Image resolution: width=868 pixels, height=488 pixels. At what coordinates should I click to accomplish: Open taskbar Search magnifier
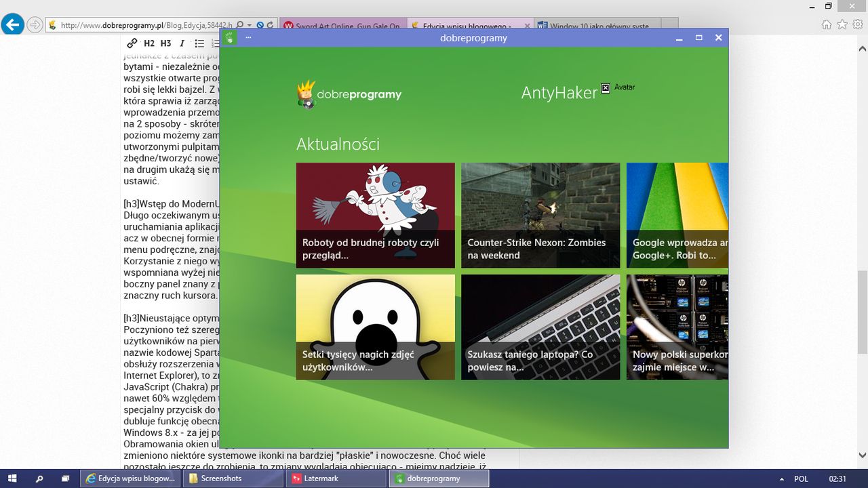pos(39,479)
